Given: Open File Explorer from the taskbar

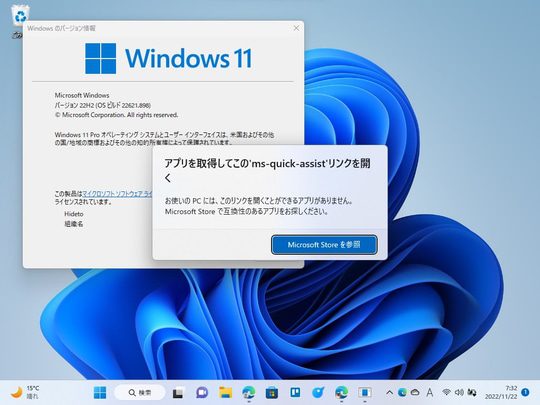Looking at the screenshot, I should tap(225, 392).
